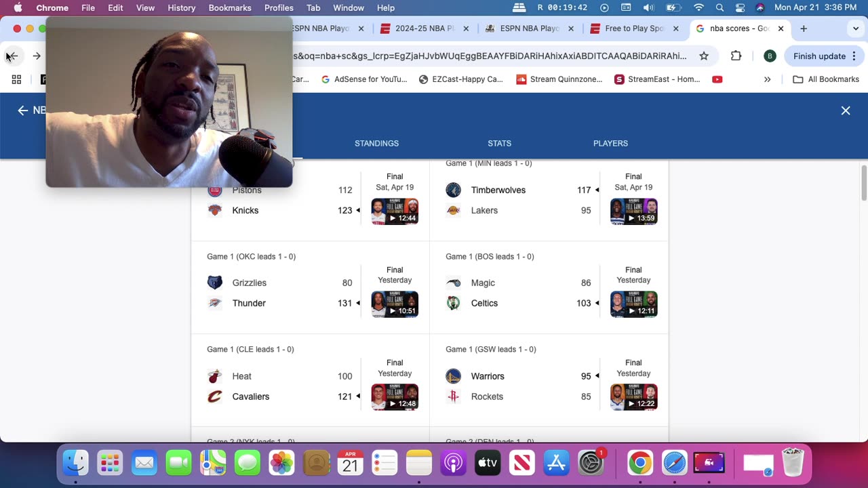Image resolution: width=868 pixels, height=488 pixels.
Task: Open News app in the Dock
Action: point(522,463)
